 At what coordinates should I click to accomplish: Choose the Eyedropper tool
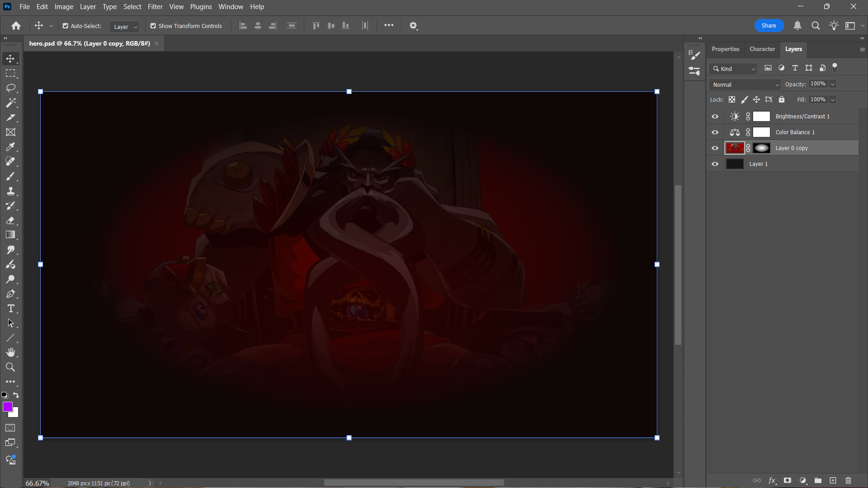(10, 147)
